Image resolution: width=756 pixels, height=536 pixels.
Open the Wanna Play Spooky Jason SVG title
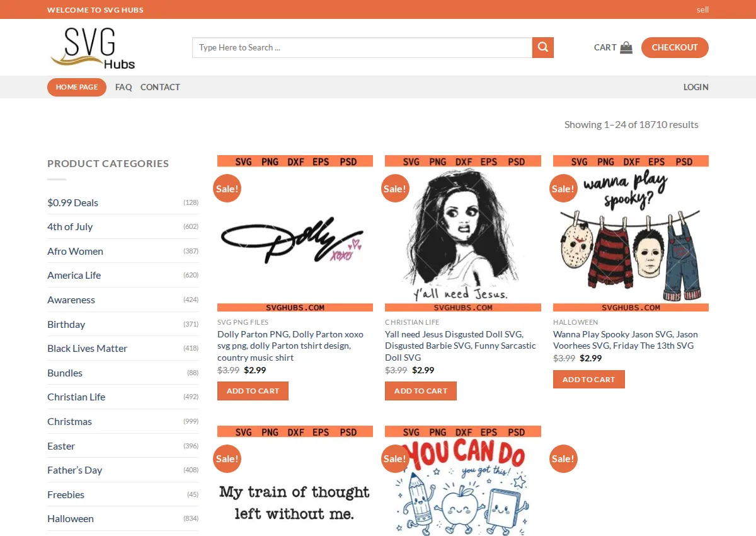[x=626, y=340]
